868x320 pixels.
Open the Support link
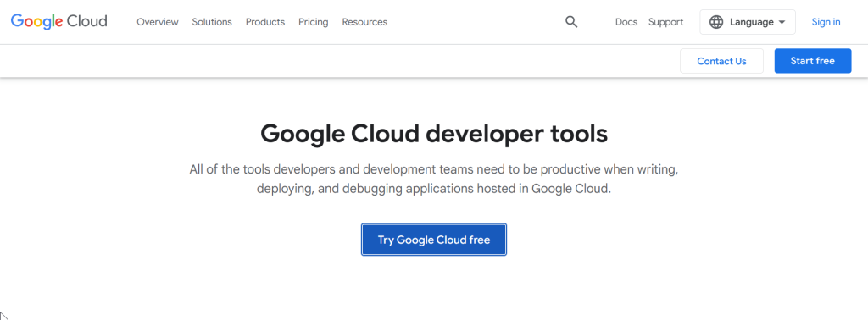pyautogui.click(x=666, y=22)
